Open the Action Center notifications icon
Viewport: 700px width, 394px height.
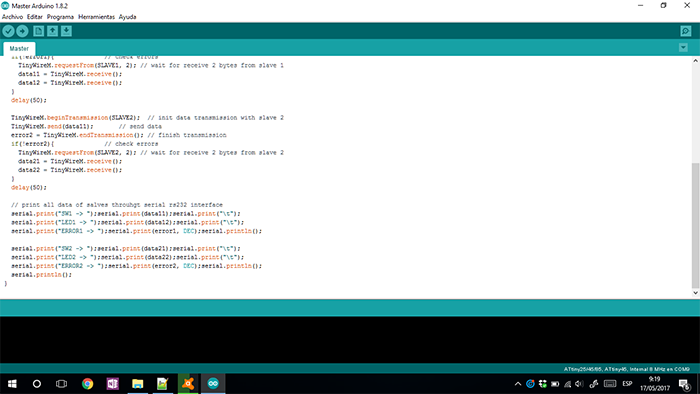click(684, 384)
